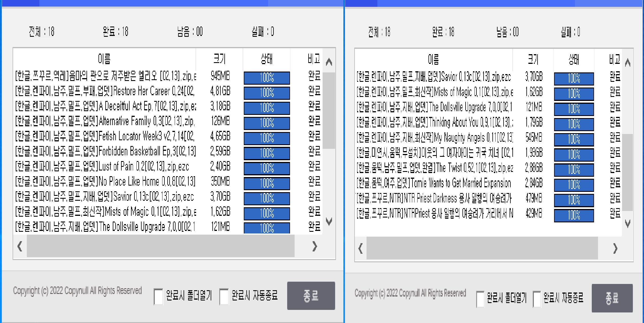
Task: Click scroll up arrow in left file list
Action: tap(329, 62)
